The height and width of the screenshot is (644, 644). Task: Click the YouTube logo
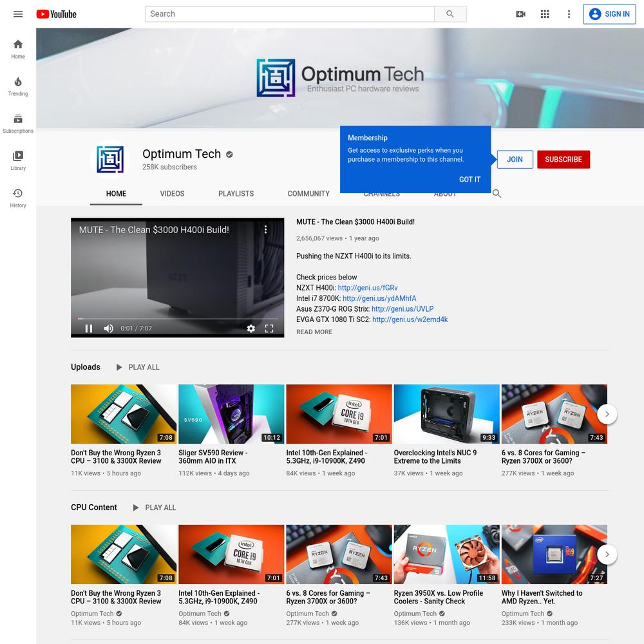coord(56,14)
